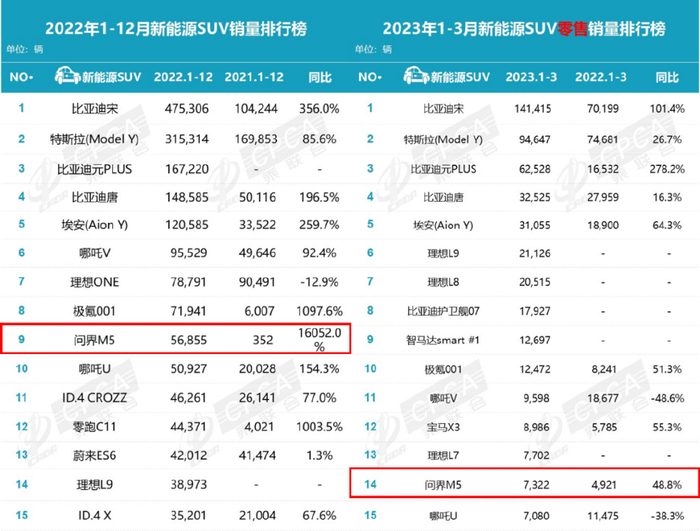The height and width of the screenshot is (531, 700).
Task: Select the value 141,415
Action: [x=533, y=109]
